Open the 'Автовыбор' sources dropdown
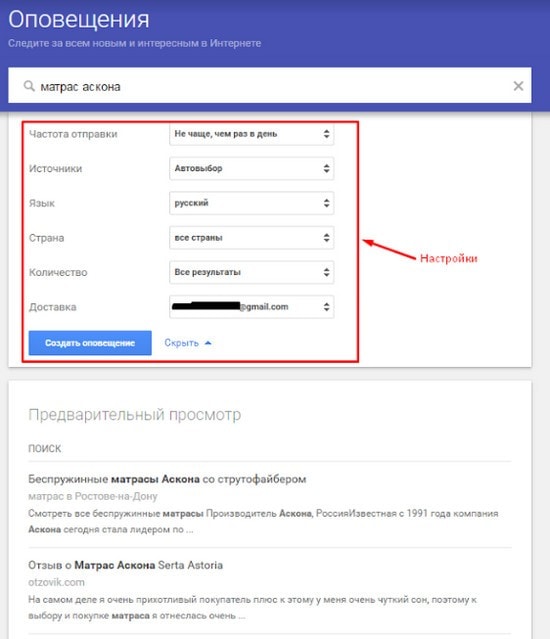The width and height of the screenshot is (550, 639). tap(251, 168)
